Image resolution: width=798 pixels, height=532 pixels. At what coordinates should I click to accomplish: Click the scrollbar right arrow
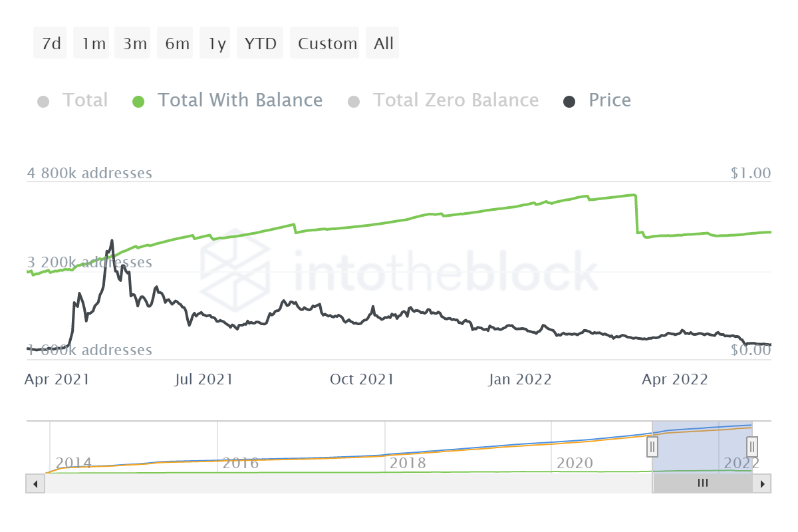tap(762, 483)
